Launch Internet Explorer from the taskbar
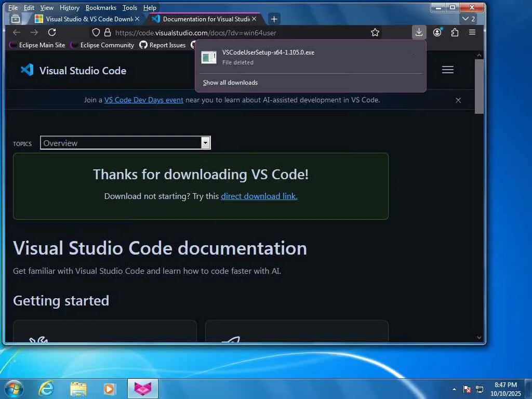 pyautogui.click(x=46, y=389)
